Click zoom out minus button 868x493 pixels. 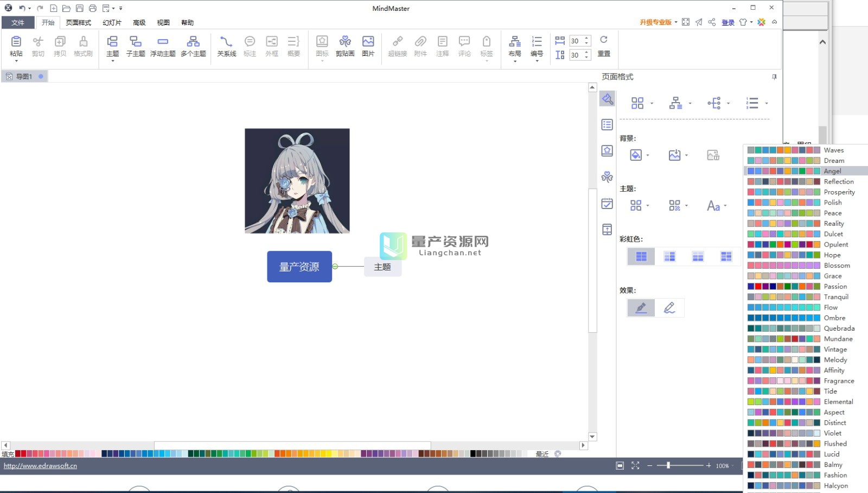[649, 466]
